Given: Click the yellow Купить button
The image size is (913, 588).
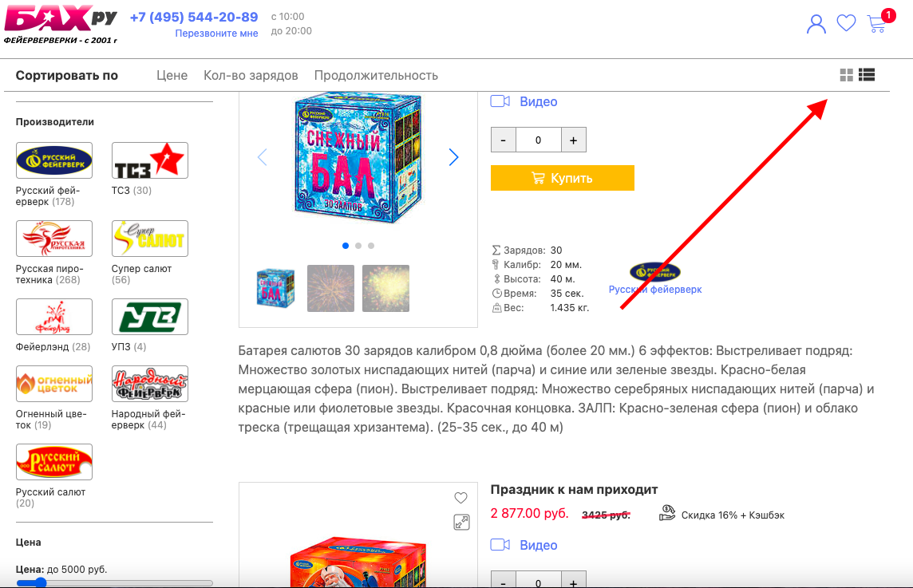Looking at the screenshot, I should coord(563,178).
